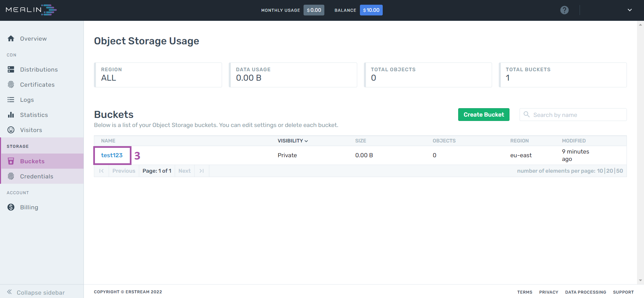Screen dimensions: 644x298
Task: Set 50 elements per page
Action: pos(620,171)
